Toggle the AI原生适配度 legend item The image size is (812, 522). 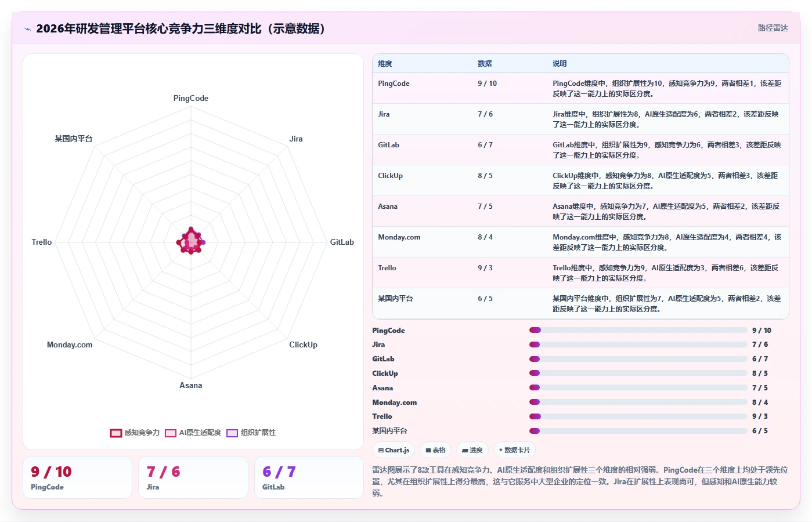[x=193, y=433]
